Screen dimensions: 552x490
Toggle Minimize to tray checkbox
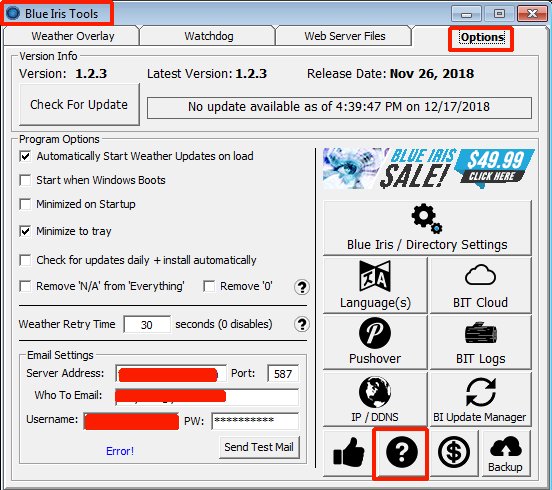pos(25,231)
